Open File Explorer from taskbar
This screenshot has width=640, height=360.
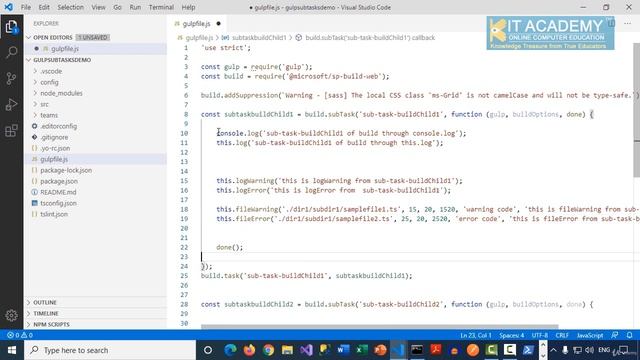tap(287, 350)
